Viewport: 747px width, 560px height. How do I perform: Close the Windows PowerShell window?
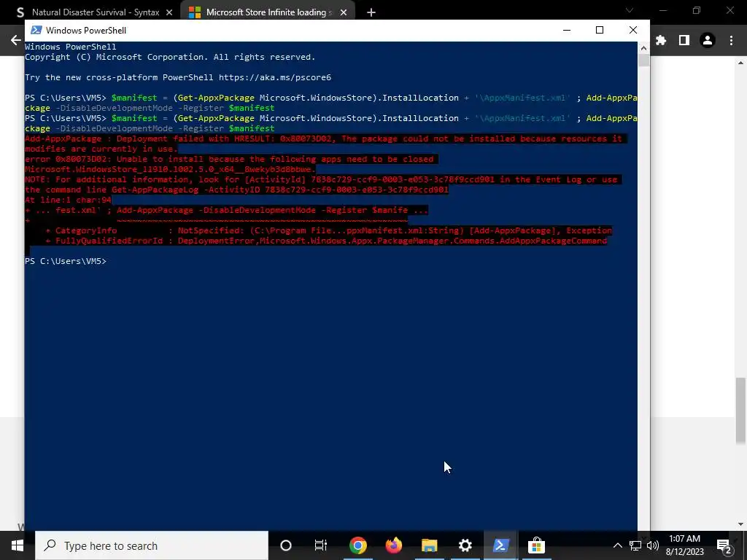[x=633, y=30]
